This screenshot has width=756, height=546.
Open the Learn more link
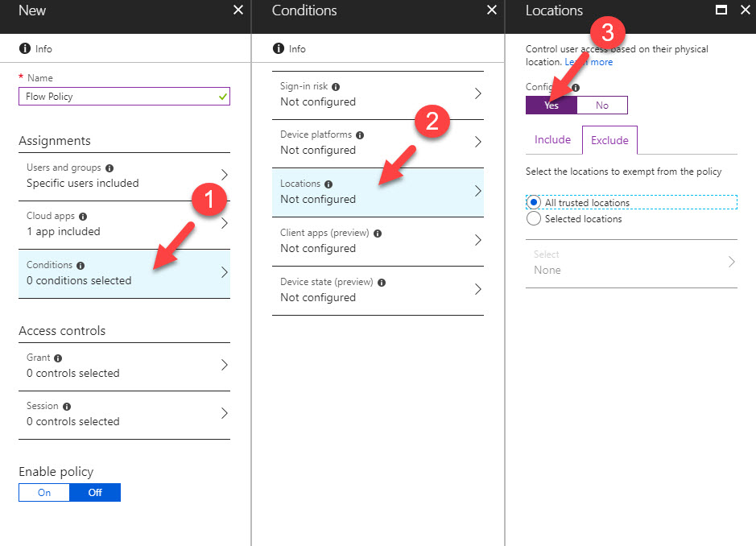point(589,62)
